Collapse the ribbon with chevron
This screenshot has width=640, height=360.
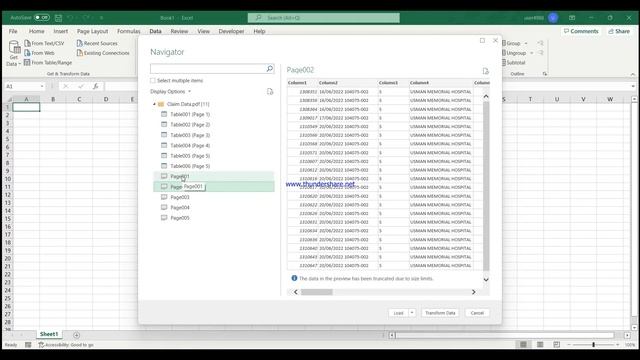pos(633,74)
